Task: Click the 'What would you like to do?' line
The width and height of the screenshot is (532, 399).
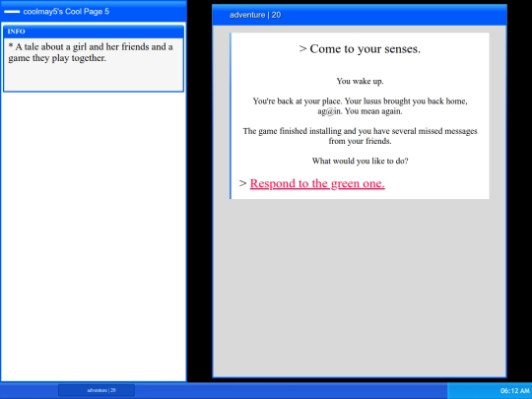Action: click(360, 161)
